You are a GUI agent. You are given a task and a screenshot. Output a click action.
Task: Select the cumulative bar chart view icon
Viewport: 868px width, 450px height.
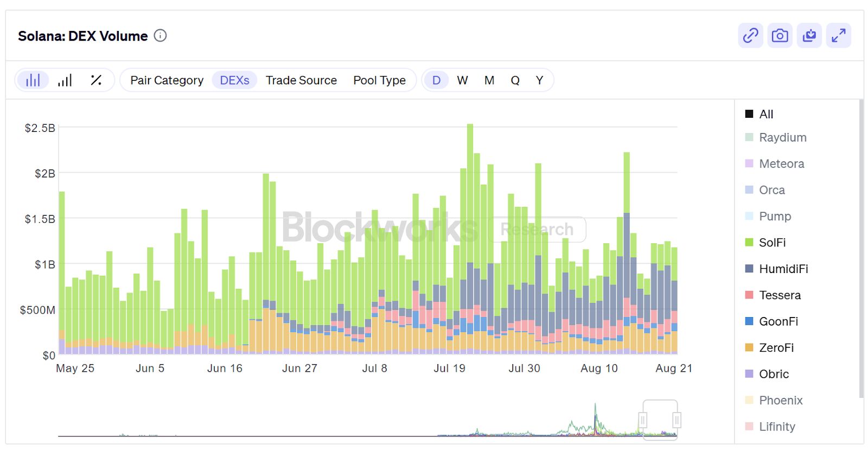65,80
